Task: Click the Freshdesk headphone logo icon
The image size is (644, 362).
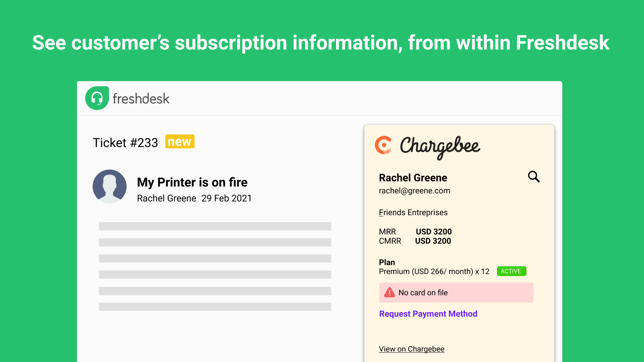Action: click(97, 98)
